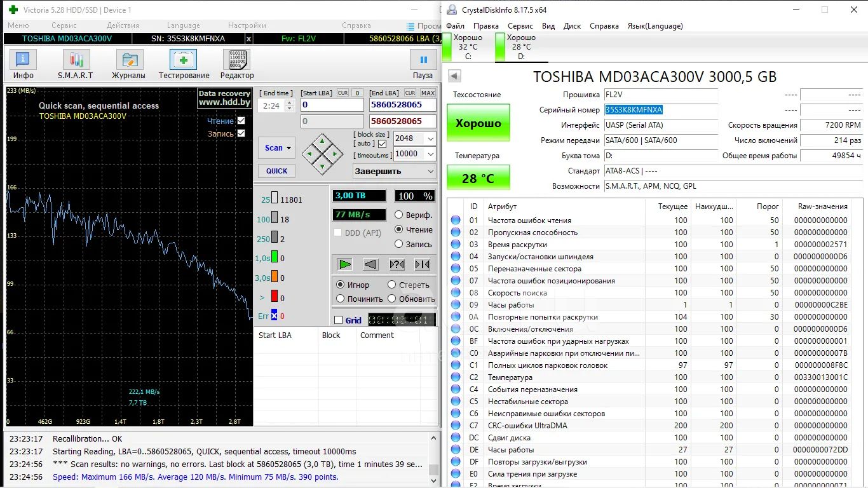This screenshot has width=868, height=488.
Task: Click the green play scan button
Action: 344,264
